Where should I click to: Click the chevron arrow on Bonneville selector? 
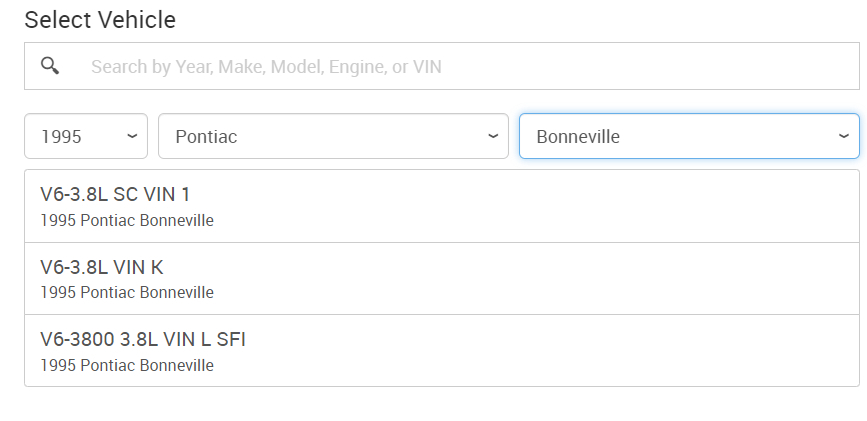tap(843, 137)
